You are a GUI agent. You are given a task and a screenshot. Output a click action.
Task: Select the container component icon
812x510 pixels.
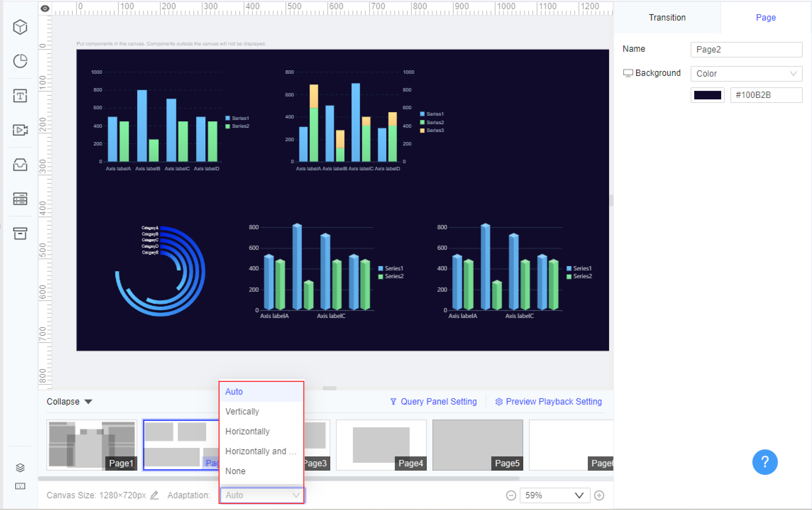tap(20, 234)
